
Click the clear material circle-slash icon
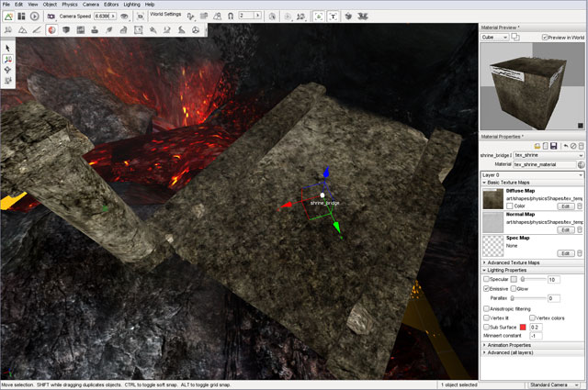tap(572, 146)
